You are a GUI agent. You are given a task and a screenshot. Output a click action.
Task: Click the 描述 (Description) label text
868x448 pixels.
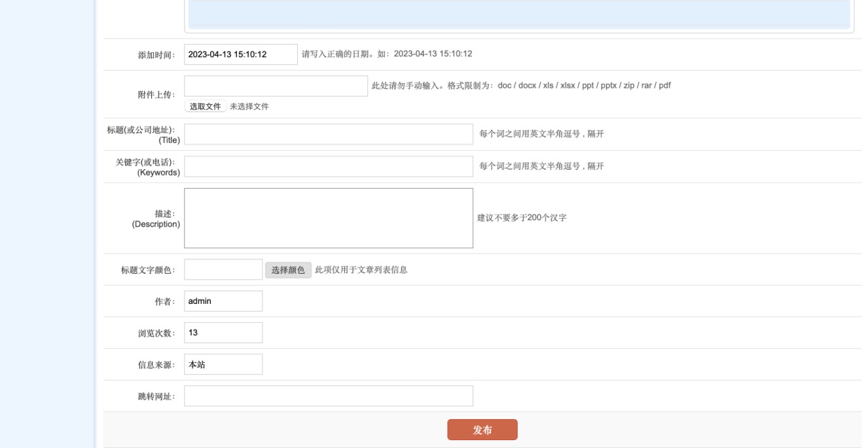point(156,219)
